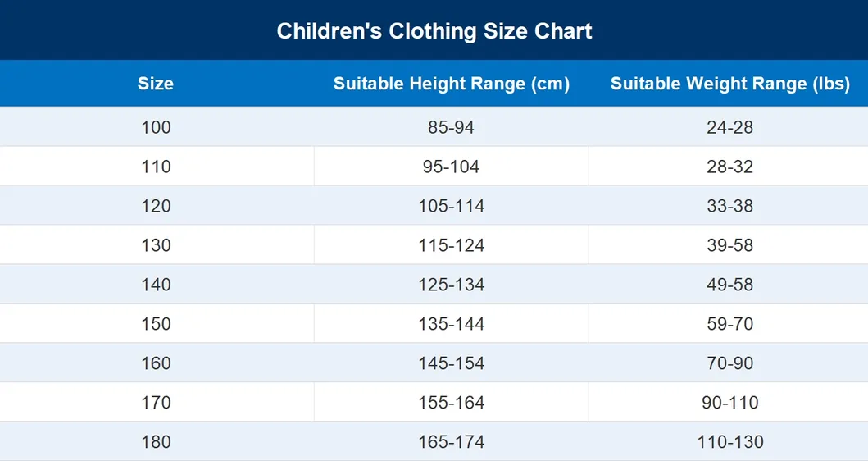Viewport: 868px width, 461px height.
Task: Select the size 120 cell
Action: click(x=156, y=206)
